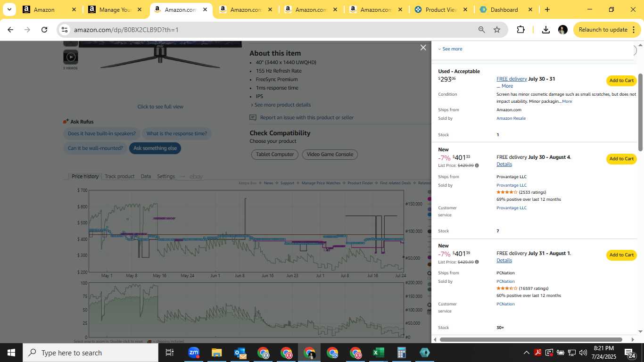Open Keepa Manage Price Watches link
The image size is (644, 362).
[x=321, y=183]
